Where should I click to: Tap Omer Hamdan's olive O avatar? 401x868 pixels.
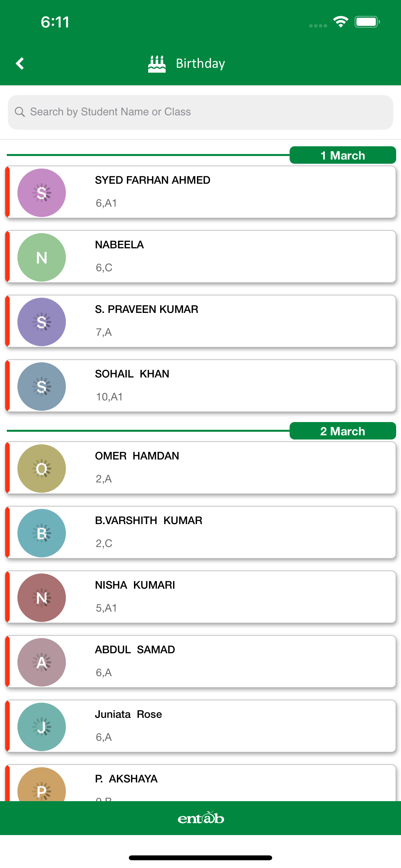coord(41,469)
